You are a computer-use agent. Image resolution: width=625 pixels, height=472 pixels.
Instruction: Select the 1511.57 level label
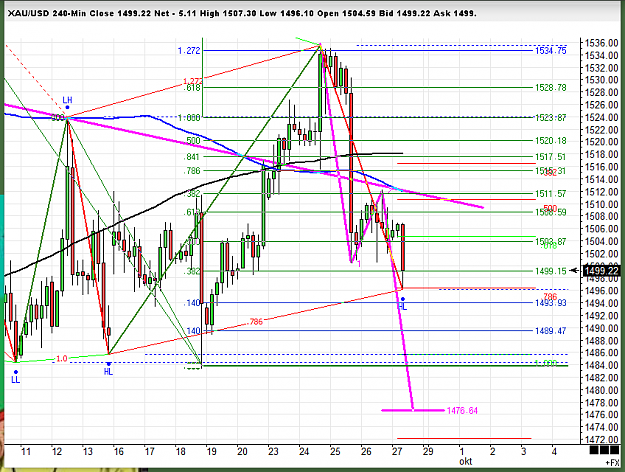[x=550, y=194]
